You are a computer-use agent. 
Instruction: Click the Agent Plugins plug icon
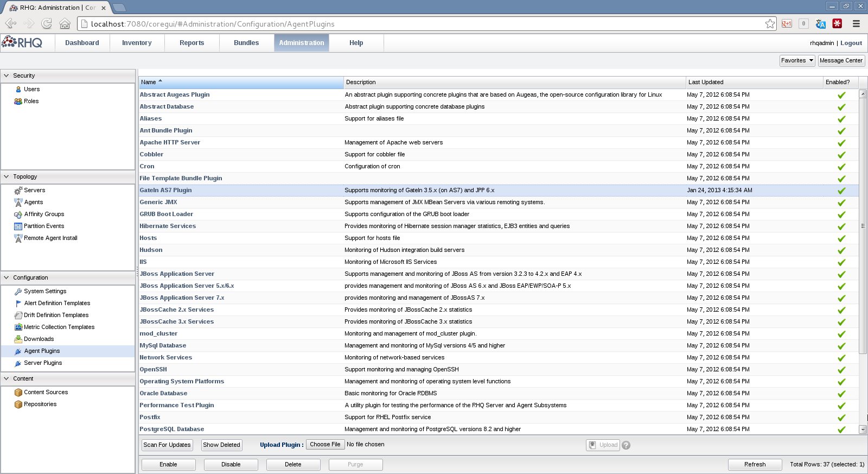click(18, 351)
